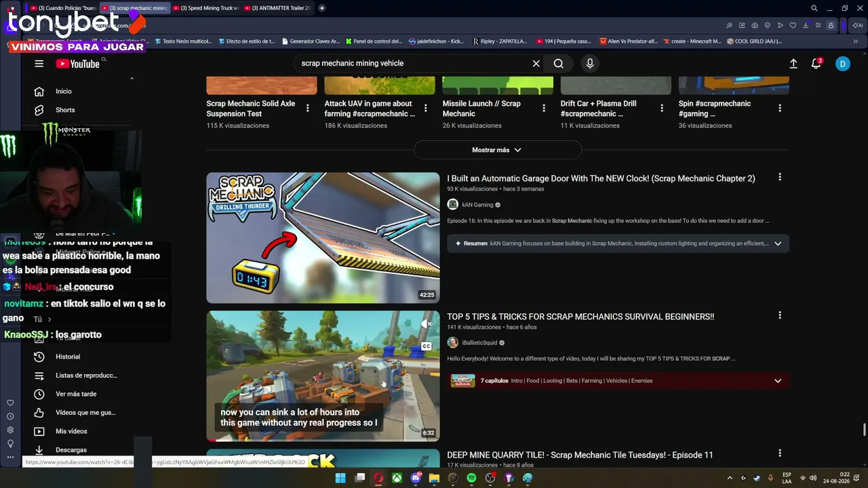Go to the YouTube home logo

(78, 64)
